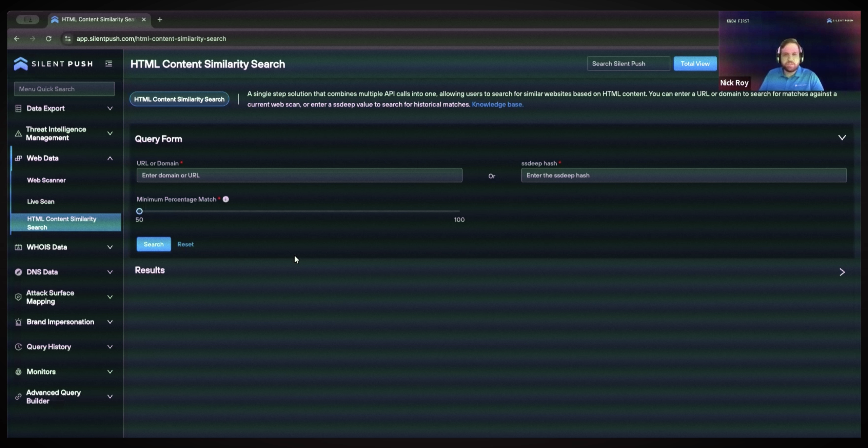Click the DNS Data compass icon

18,272
